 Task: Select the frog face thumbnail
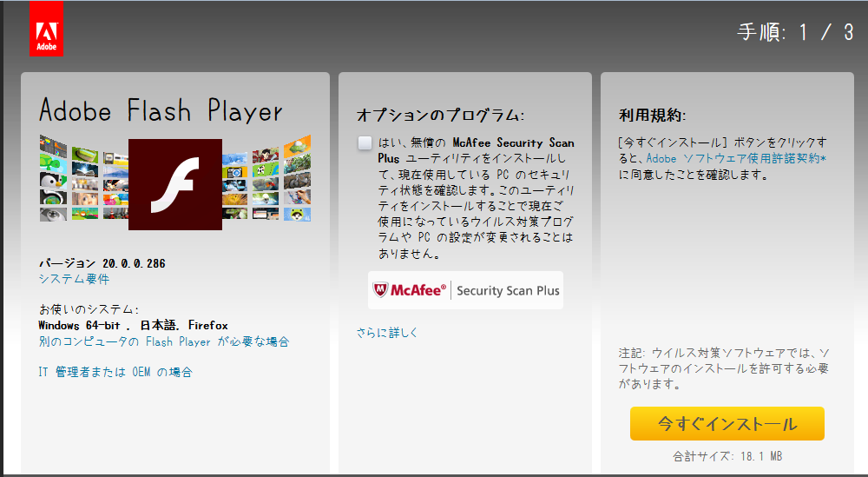(297, 215)
